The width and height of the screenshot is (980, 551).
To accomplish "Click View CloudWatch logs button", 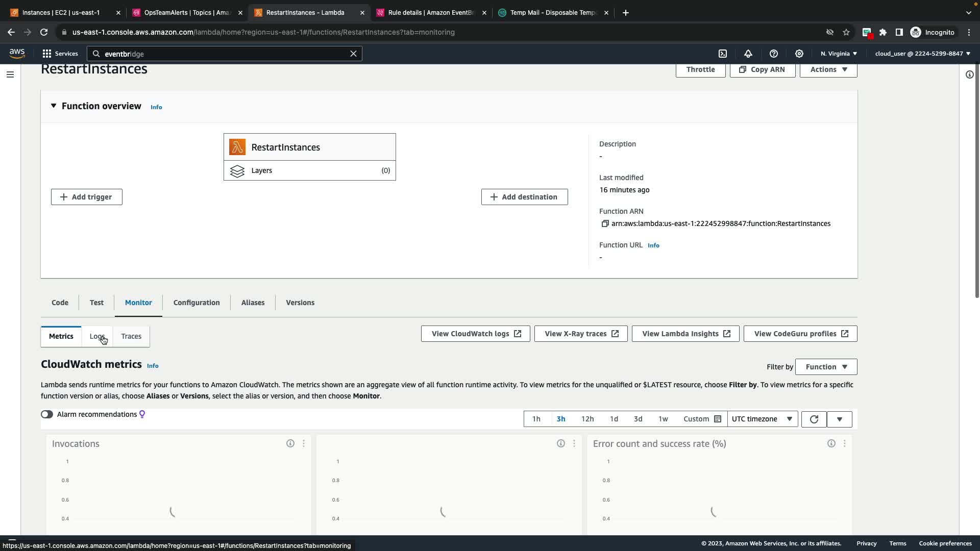I will 475,334.
